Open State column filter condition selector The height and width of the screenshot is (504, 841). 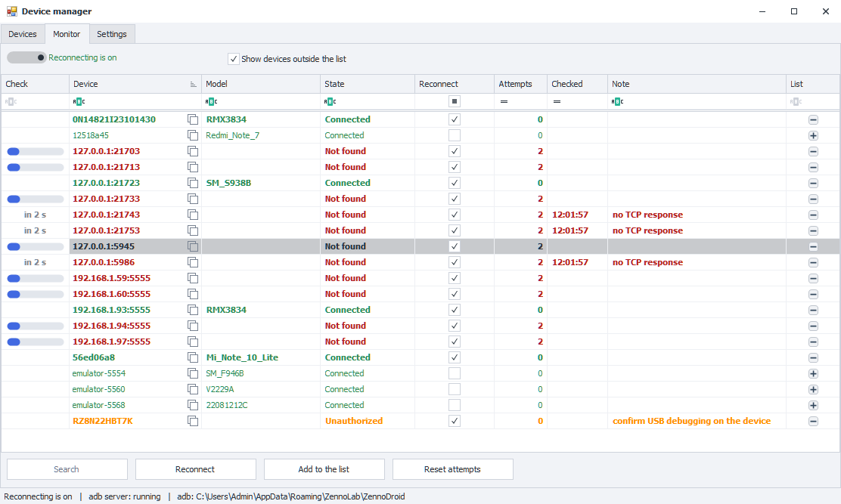330,101
